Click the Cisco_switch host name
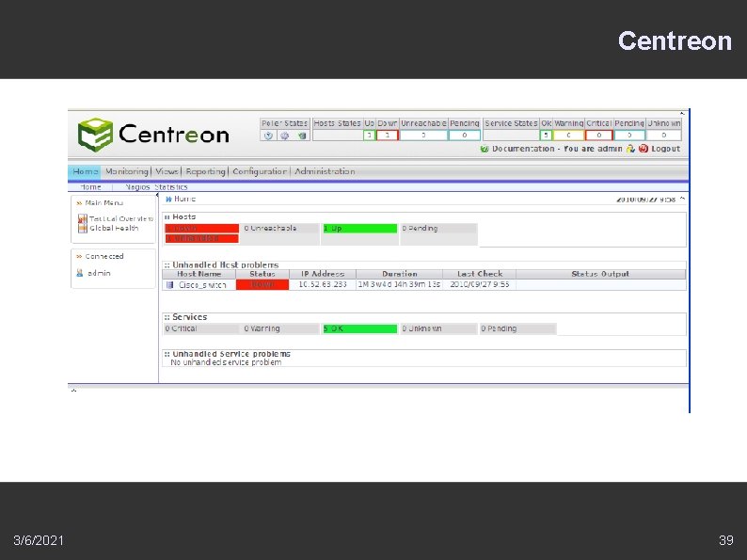This screenshot has height=560, width=747. tap(202, 285)
